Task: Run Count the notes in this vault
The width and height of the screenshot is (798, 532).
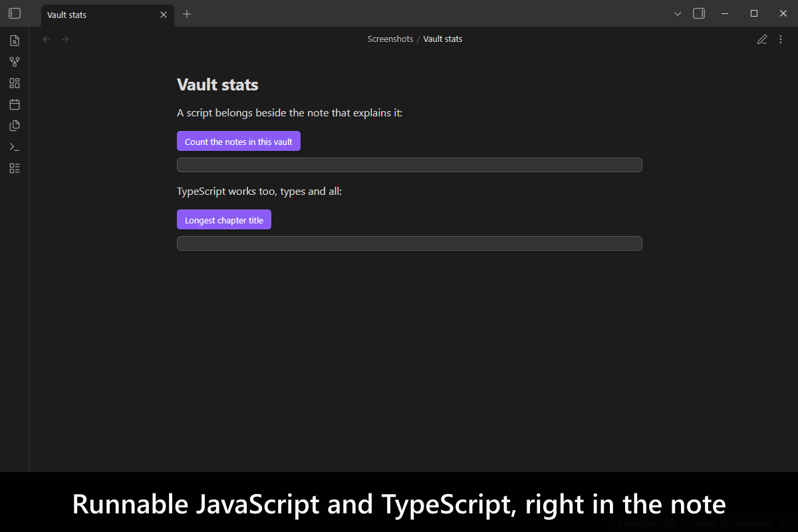Action: (239, 142)
